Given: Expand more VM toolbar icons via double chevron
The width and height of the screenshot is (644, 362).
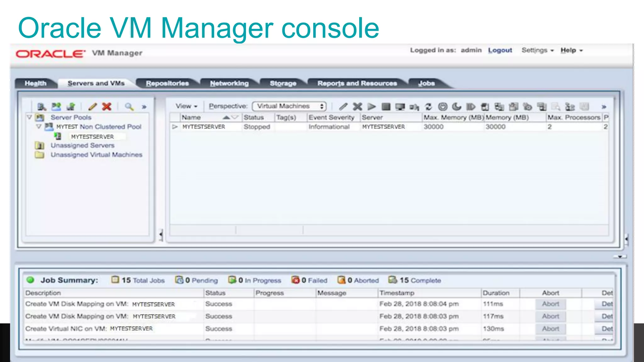Looking at the screenshot, I should click(604, 107).
